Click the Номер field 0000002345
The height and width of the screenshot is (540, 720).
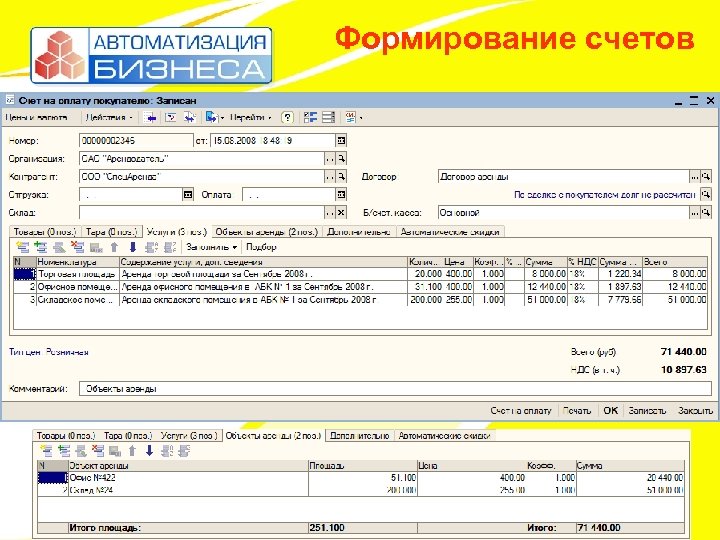click(136, 141)
